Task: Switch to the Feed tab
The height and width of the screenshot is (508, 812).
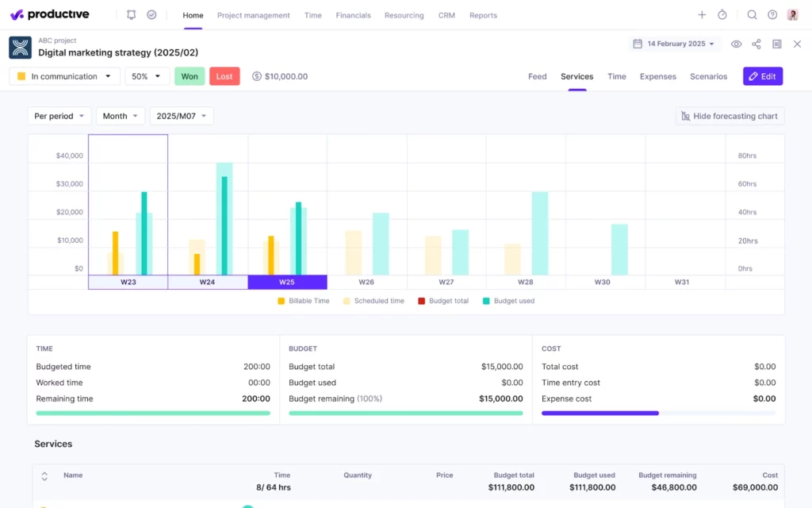Action: [537, 76]
